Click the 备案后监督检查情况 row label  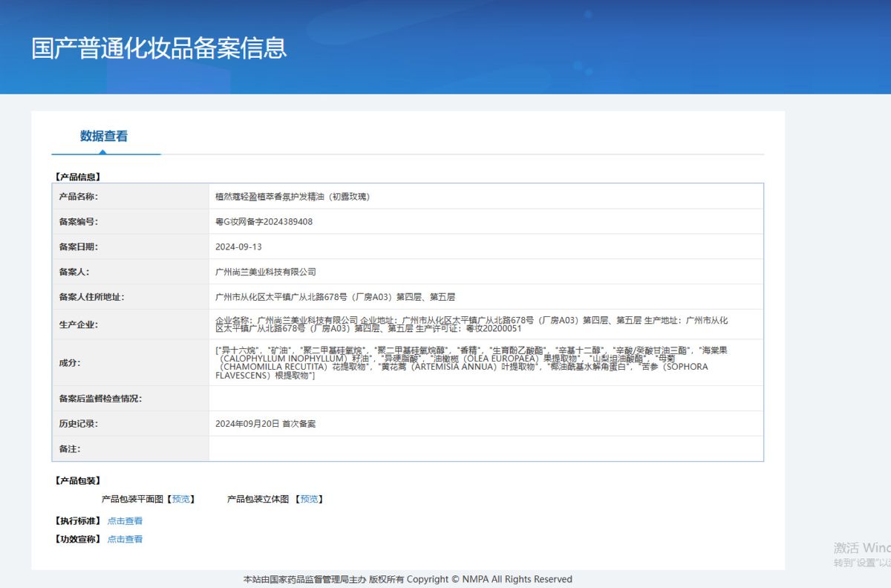[x=100, y=399]
